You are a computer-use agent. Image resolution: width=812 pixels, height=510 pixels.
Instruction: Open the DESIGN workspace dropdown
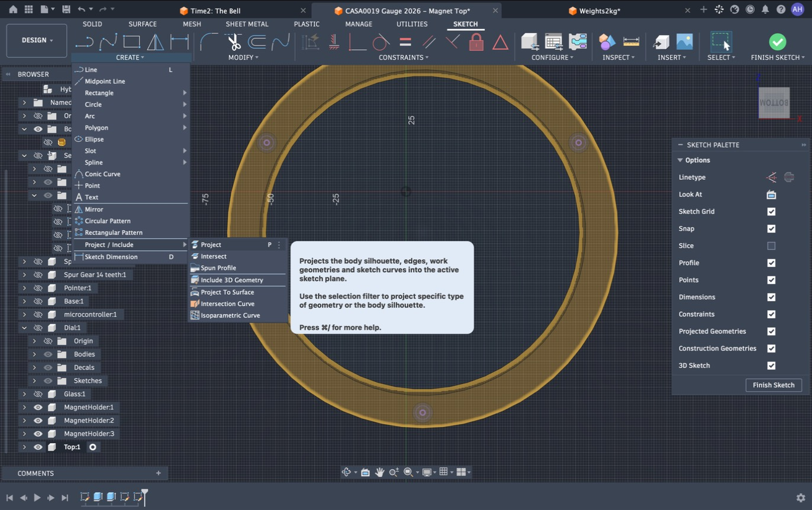tap(37, 40)
